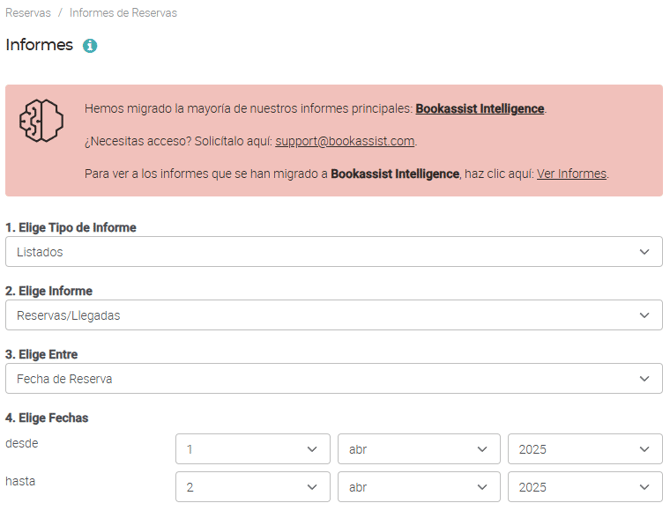This screenshot has width=670, height=518.
Task: Select the desde day dropdown
Action: (252, 450)
